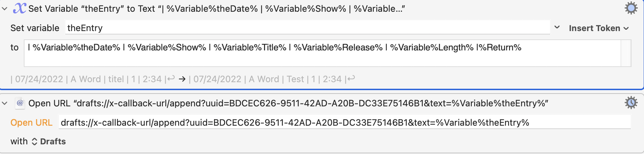Open the gear menu for Open URL action
644x154 pixels.
coord(631,103)
